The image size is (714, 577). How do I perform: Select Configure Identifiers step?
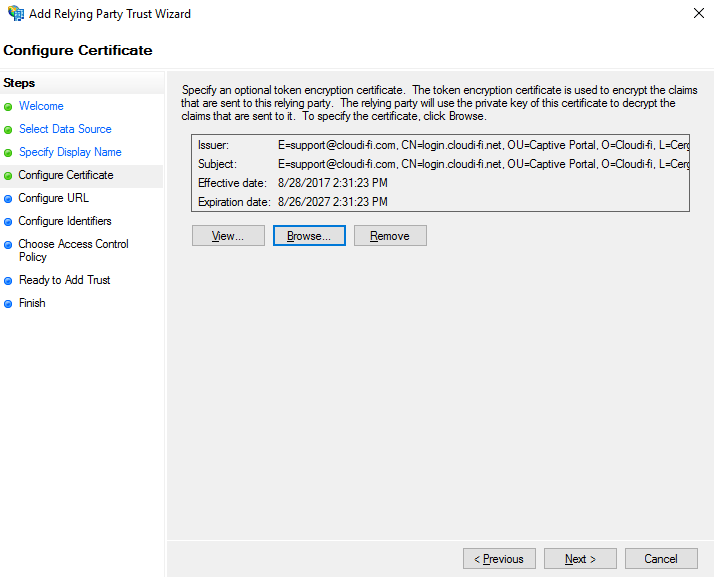[65, 221]
